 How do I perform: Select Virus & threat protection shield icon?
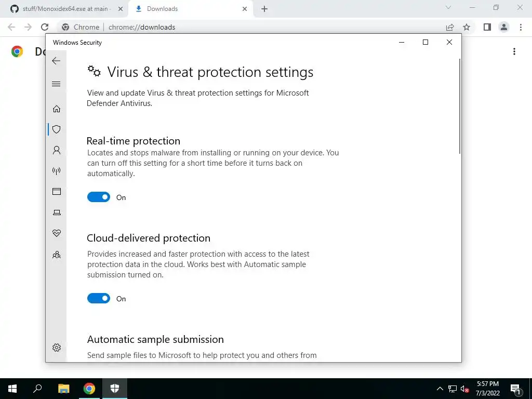tap(57, 129)
